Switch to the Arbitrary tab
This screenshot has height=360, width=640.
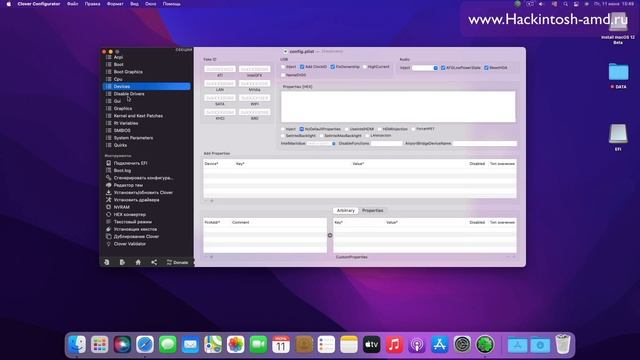[x=346, y=211]
